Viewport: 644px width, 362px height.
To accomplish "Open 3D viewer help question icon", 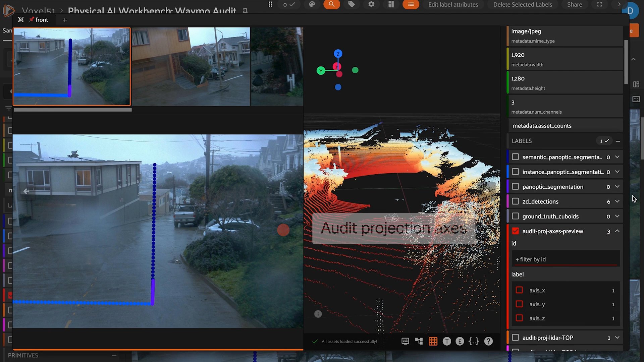I will click(489, 341).
